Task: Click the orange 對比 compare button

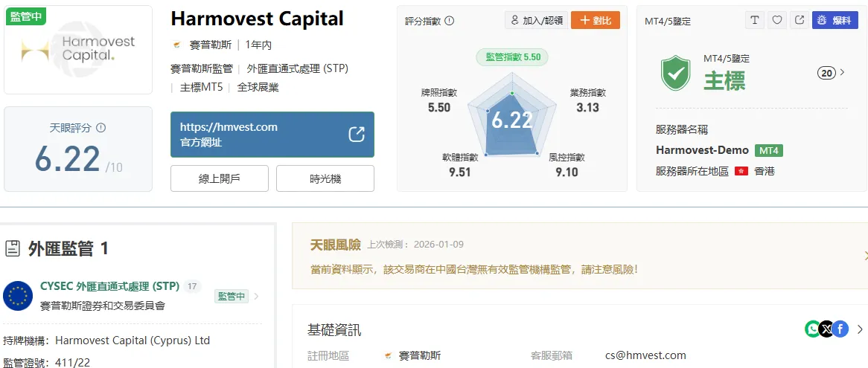Action: [595, 21]
